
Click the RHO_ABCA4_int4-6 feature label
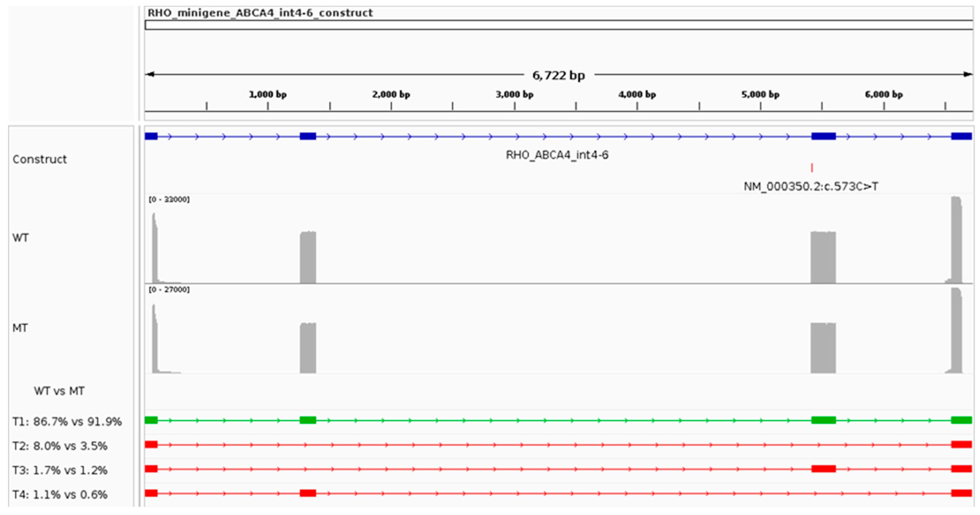click(557, 155)
